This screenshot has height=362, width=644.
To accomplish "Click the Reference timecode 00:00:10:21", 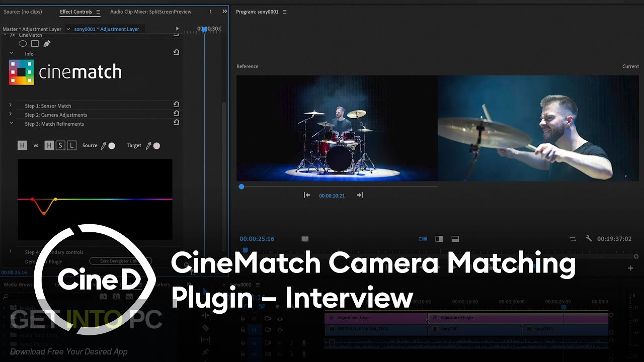I will (332, 196).
